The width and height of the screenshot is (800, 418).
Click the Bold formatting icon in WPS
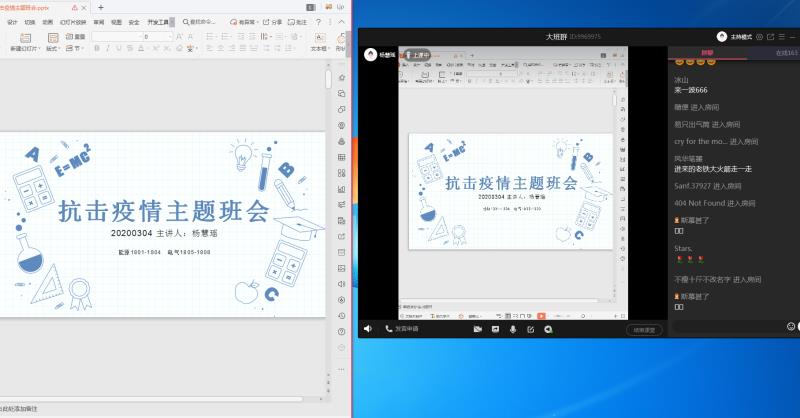point(96,48)
